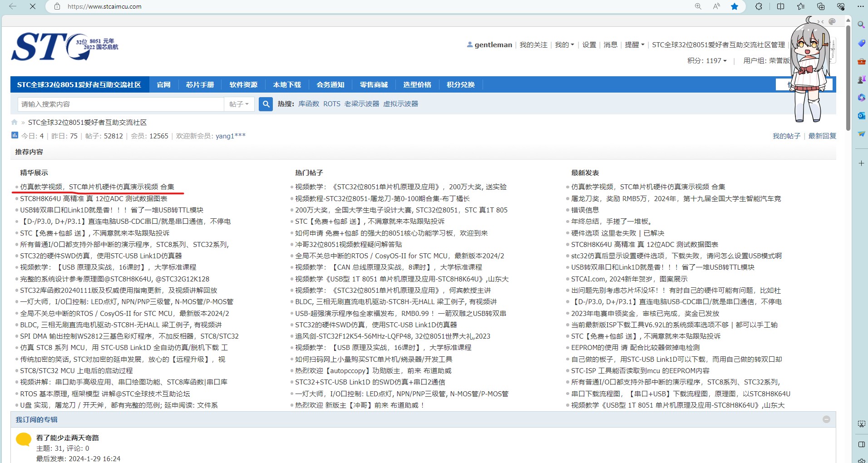Stop loading with the X button

coord(33,6)
